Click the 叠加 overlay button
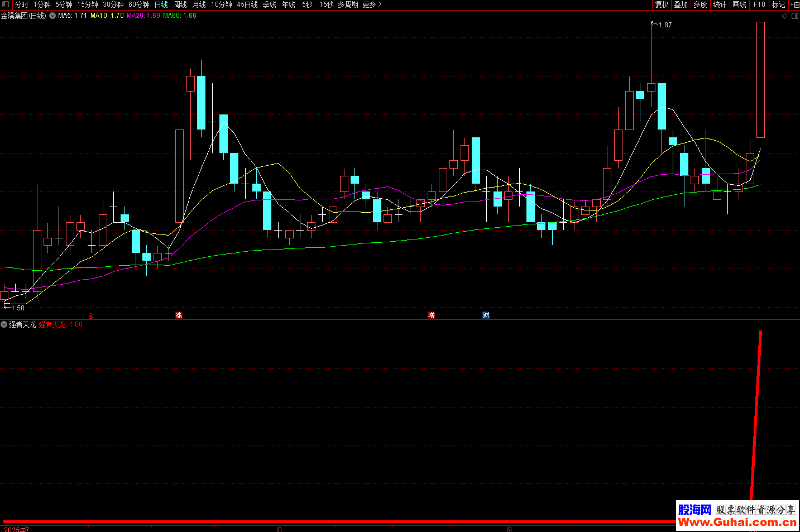800x532 pixels. pos(681,4)
